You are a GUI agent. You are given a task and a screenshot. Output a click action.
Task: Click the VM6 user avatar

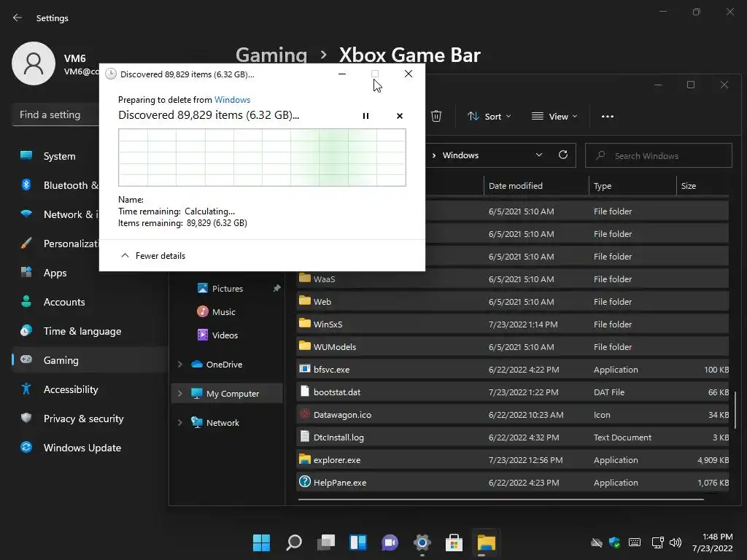point(34,63)
